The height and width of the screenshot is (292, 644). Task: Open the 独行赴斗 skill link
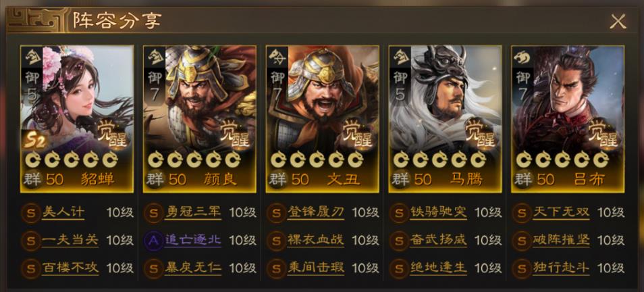pyautogui.click(x=561, y=268)
